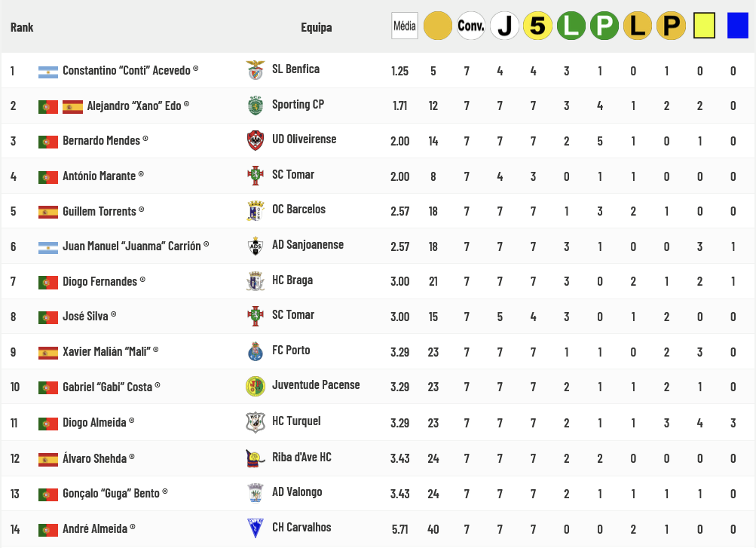Screen dimensions: 756x548
Task: Click the yellow card column header
Action: [x=703, y=26]
